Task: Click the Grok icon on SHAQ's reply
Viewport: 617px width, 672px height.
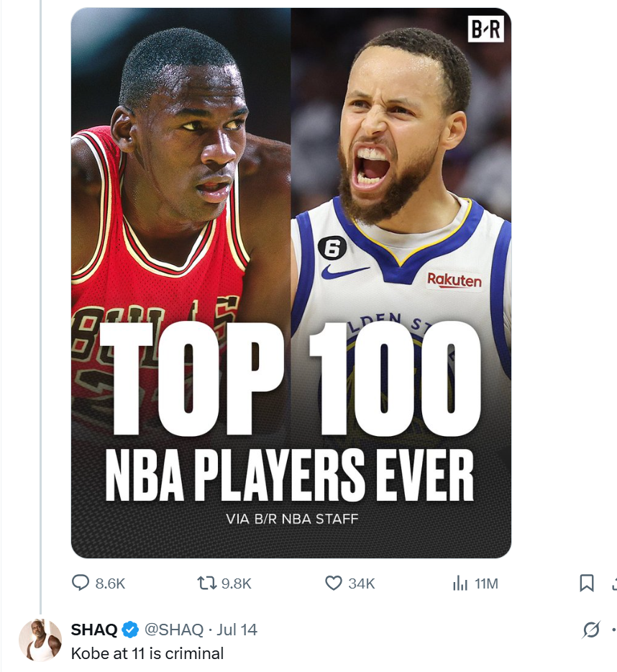Action: (590, 630)
